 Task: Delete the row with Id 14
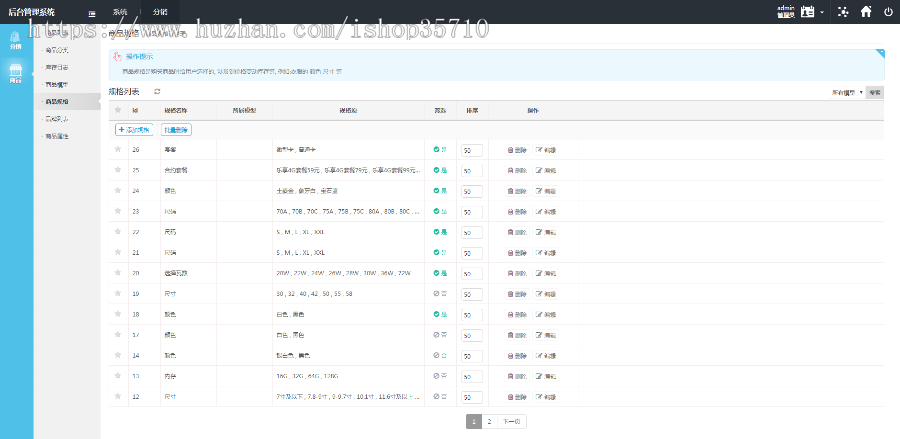[x=517, y=356]
